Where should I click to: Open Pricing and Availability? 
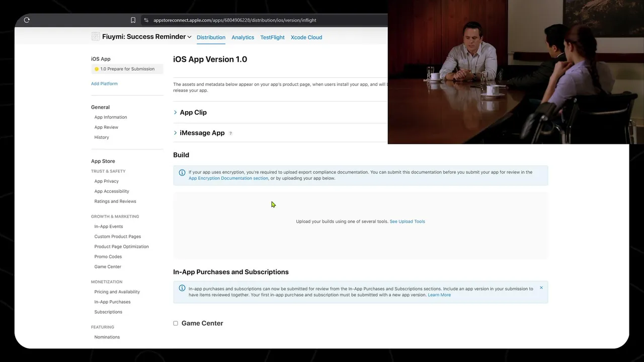pyautogui.click(x=117, y=292)
